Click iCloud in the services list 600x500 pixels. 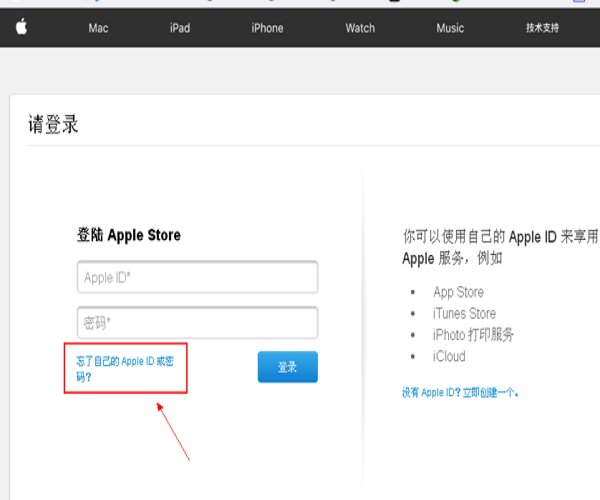(449, 356)
